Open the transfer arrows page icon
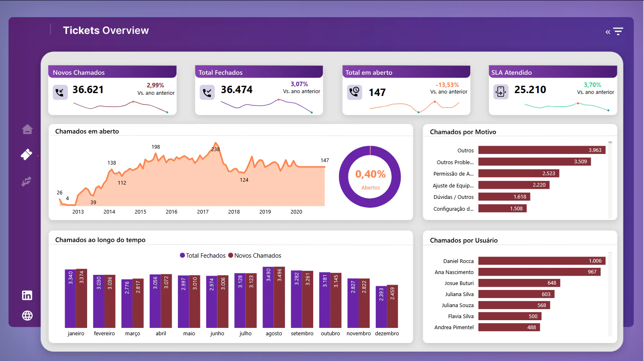This screenshot has width=644, height=361. [x=27, y=181]
